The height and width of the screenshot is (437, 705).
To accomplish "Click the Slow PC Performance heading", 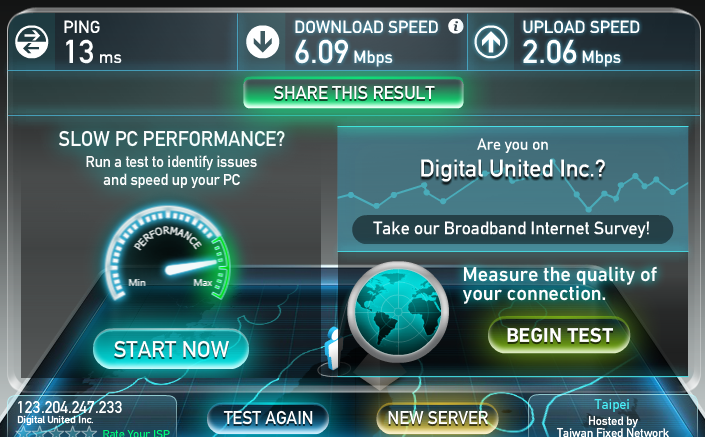I will 171,139.
